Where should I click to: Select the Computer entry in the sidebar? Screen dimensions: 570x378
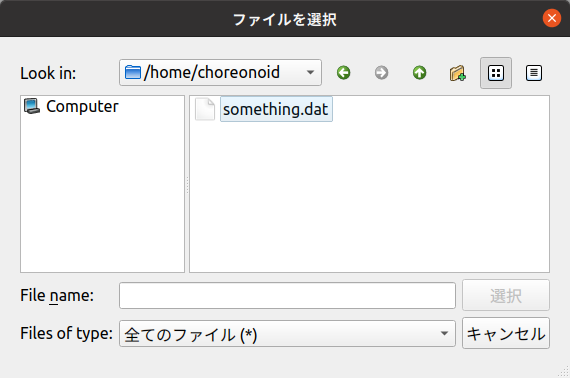pos(72,106)
